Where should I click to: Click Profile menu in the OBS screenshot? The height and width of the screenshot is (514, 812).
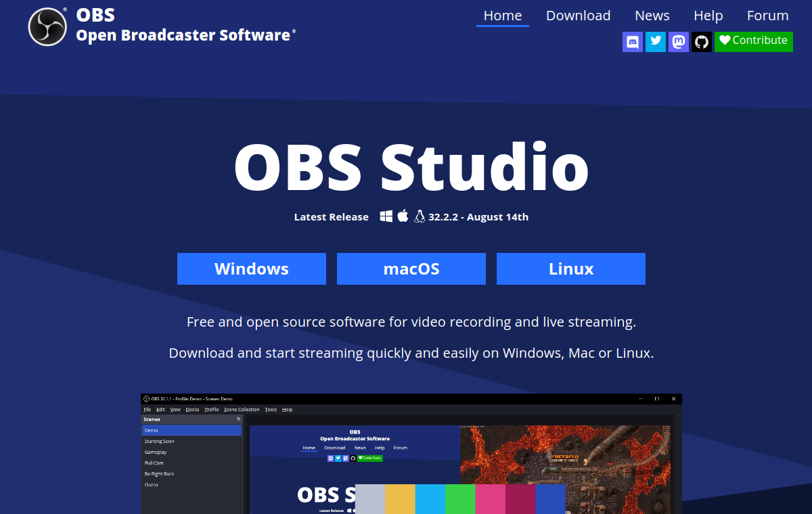click(212, 410)
